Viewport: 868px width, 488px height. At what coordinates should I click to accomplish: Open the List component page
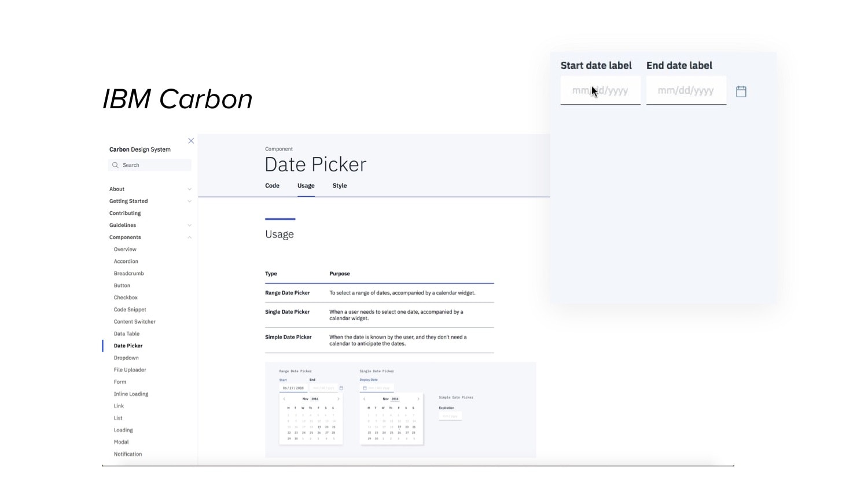(118, 418)
